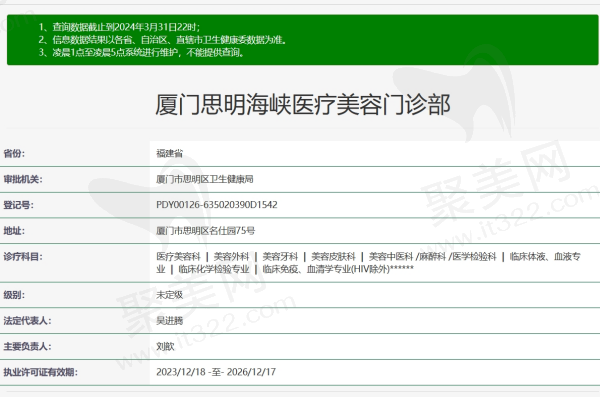The height and width of the screenshot is (397, 600).
Task: Click the 美容外科 department entry
Action: pyautogui.click(x=231, y=256)
